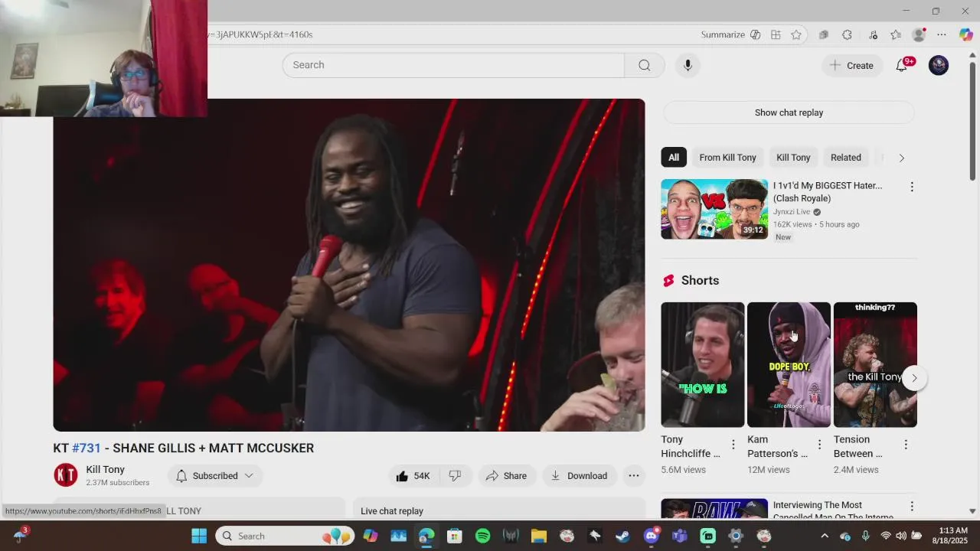Open split screen icon in address bar
This screenshot has height=551, width=980.
776,34
